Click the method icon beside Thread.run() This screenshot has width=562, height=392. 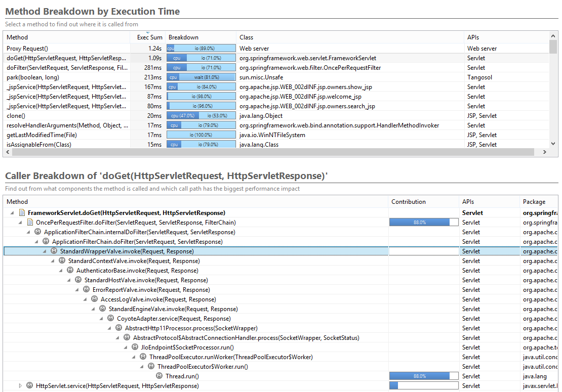pyautogui.click(x=159, y=376)
